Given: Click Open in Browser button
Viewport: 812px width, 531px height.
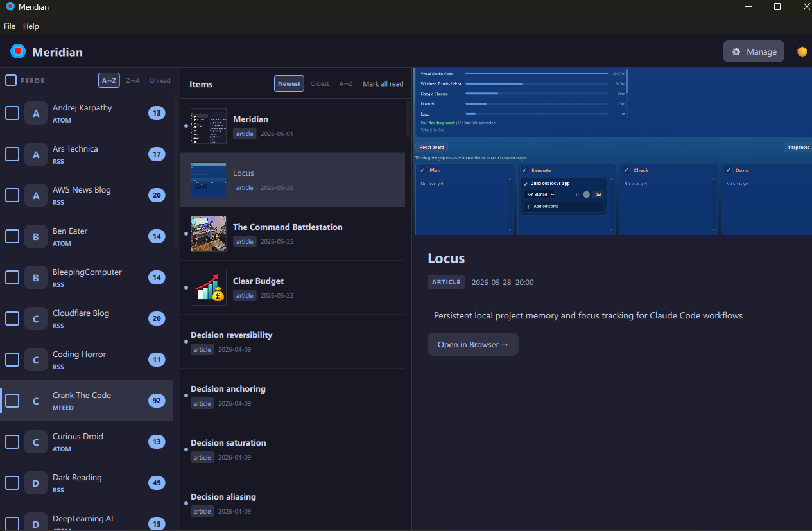Looking at the screenshot, I should [473, 344].
